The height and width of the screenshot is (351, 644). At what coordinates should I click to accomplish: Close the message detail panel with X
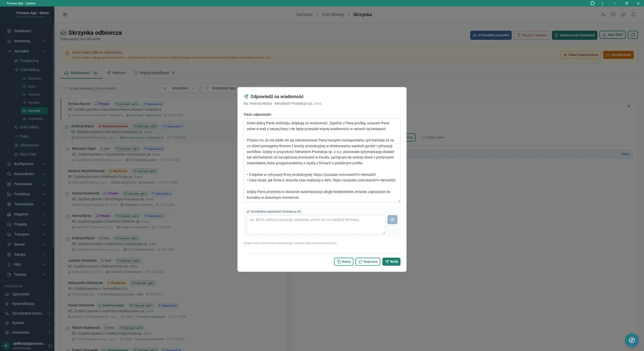tap(629, 106)
